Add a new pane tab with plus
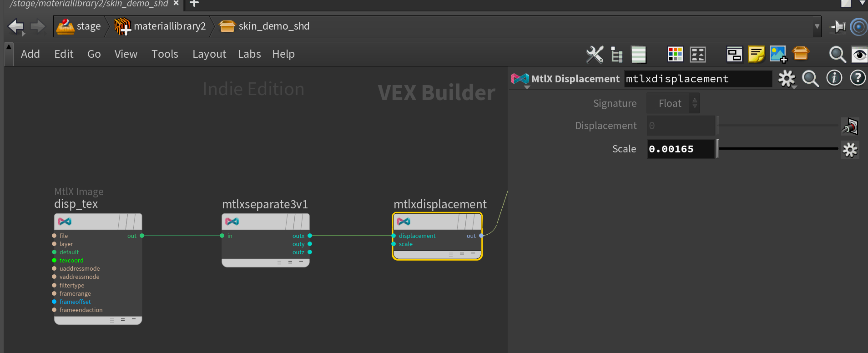 [194, 3]
